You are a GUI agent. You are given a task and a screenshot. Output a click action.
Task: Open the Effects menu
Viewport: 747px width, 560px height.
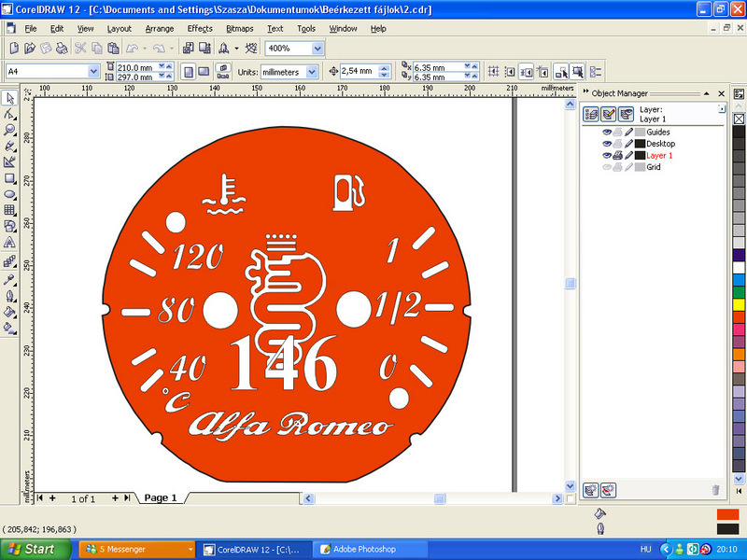click(200, 29)
